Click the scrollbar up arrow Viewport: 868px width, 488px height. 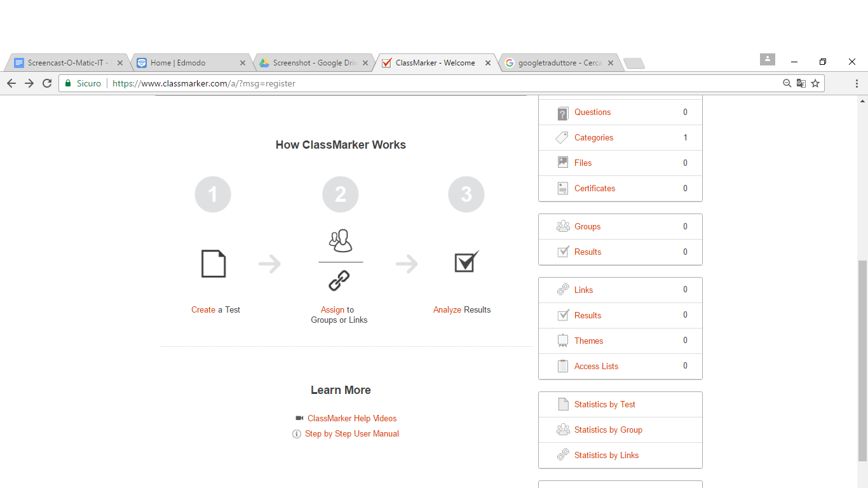[862, 100]
